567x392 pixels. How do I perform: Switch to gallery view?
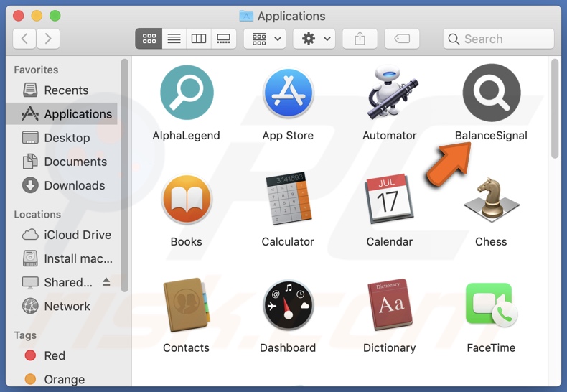(x=223, y=39)
